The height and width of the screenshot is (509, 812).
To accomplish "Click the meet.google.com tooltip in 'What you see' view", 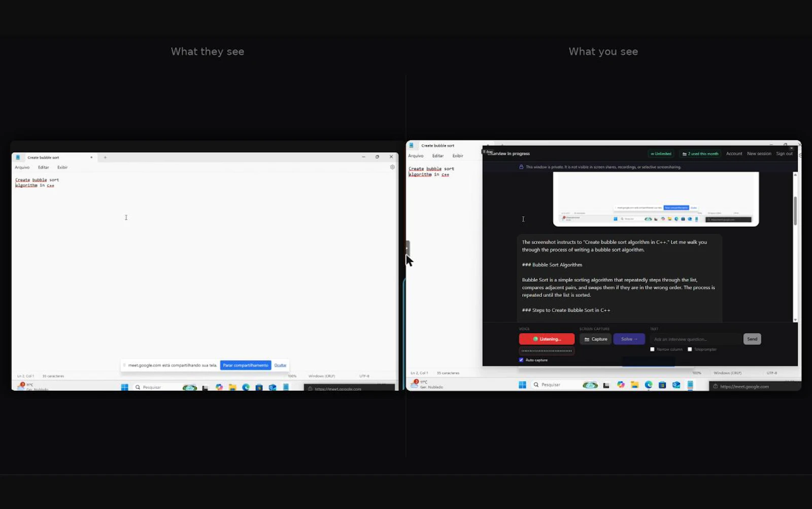I will (755, 386).
